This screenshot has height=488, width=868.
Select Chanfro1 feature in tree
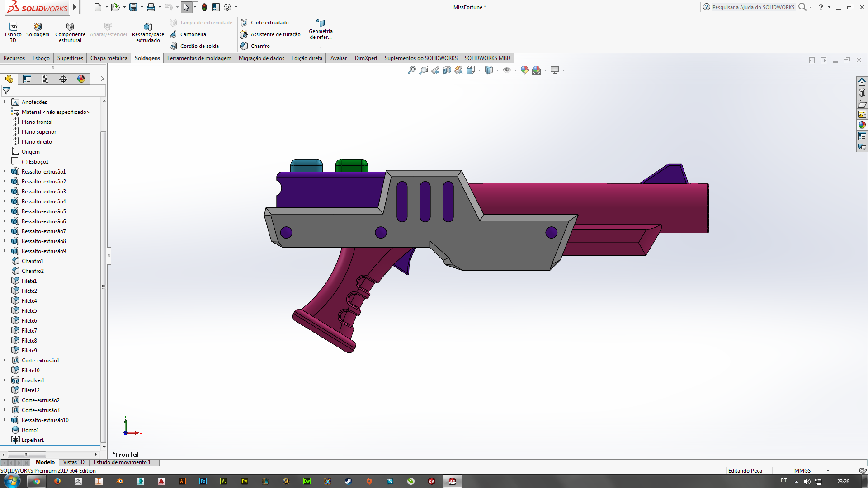tap(33, 261)
